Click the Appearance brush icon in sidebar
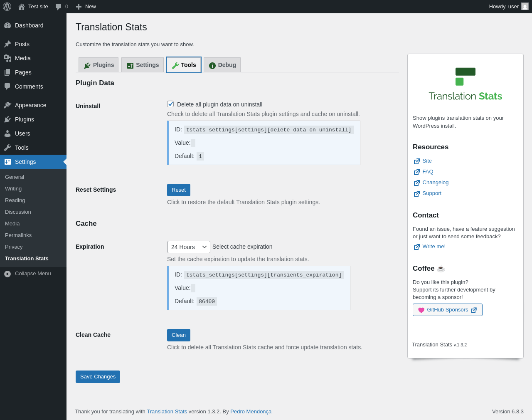The height and width of the screenshot is (420, 532). coord(7,105)
